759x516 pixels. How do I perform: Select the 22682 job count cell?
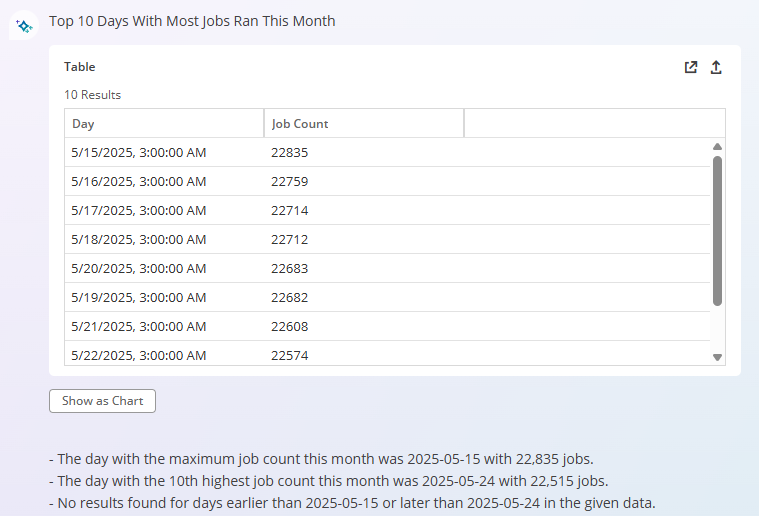pyautogui.click(x=364, y=298)
